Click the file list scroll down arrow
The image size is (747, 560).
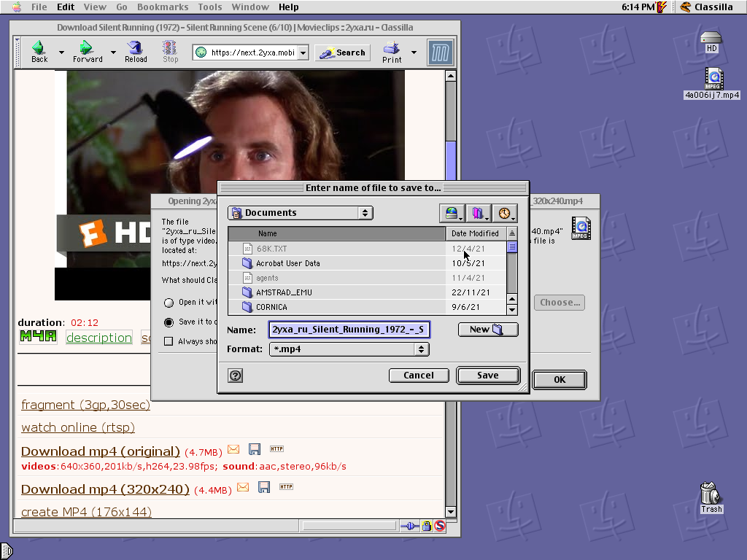[x=512, y=310]
